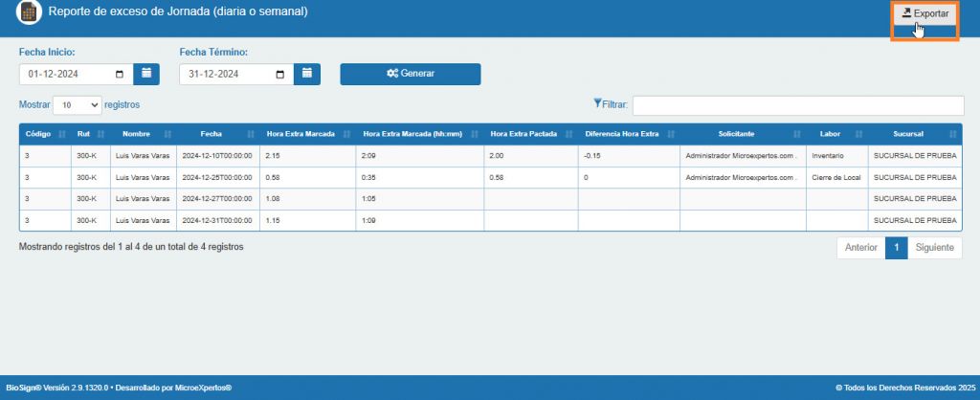Sort by Labor column sort icon

(x=858, y=134)
